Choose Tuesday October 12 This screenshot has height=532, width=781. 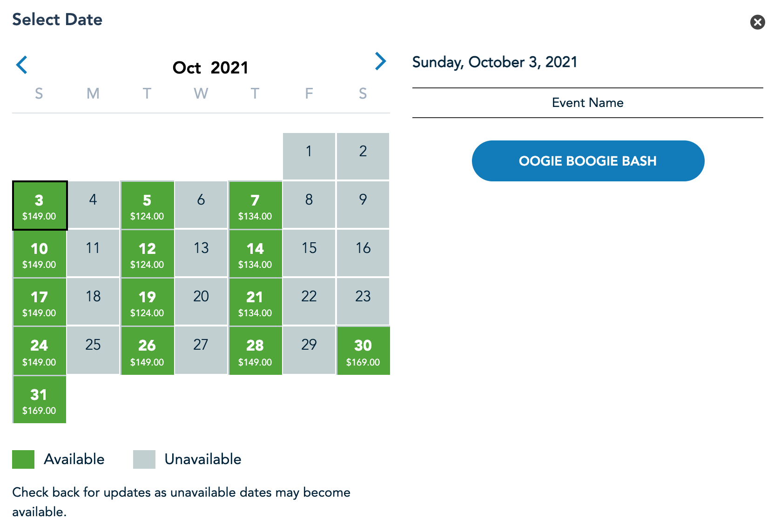tap(147, 254)
